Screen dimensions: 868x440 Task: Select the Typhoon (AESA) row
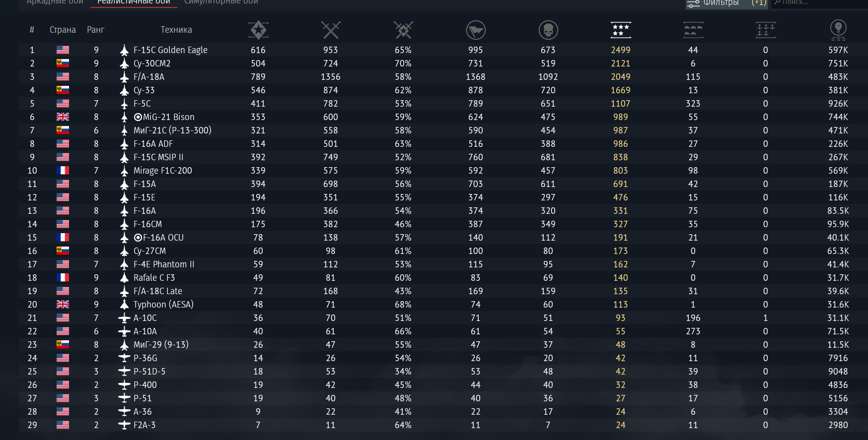pyautogui.click(x=443, y=305)
